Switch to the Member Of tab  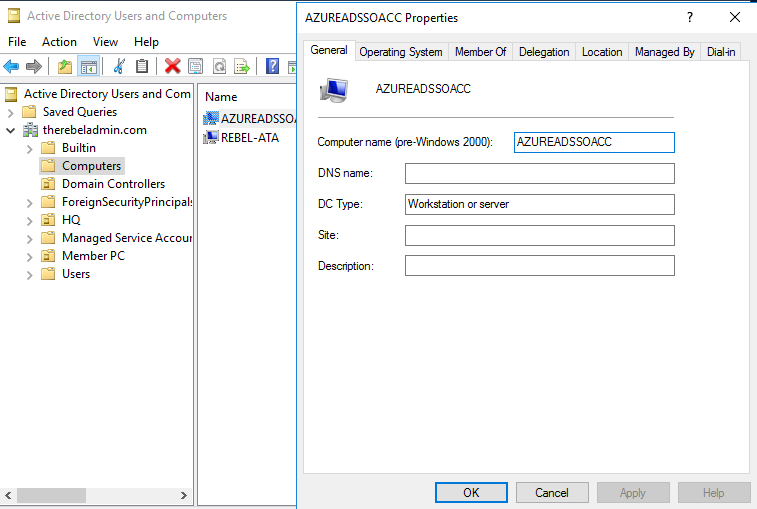(x=480, y=52)
